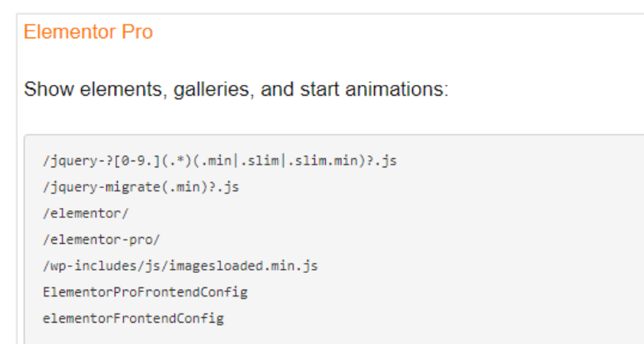
Task: Click the word "Pro" in the orange heading
Action: coord(138,32)
